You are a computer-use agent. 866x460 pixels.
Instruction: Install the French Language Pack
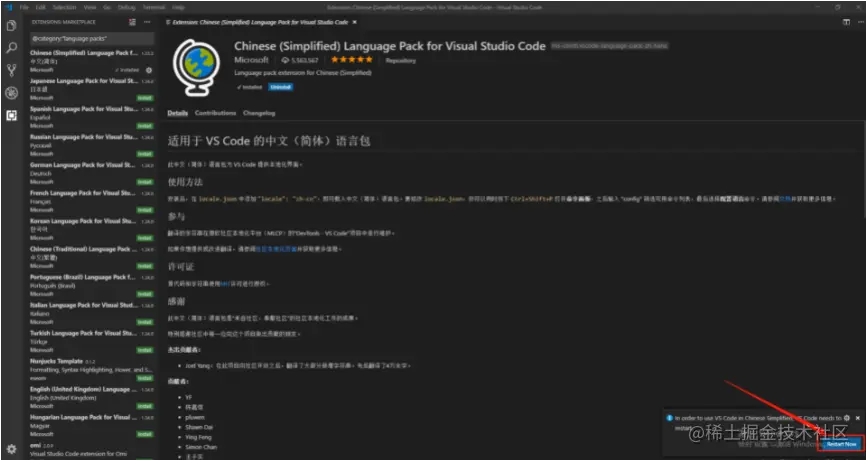point(145,210)
